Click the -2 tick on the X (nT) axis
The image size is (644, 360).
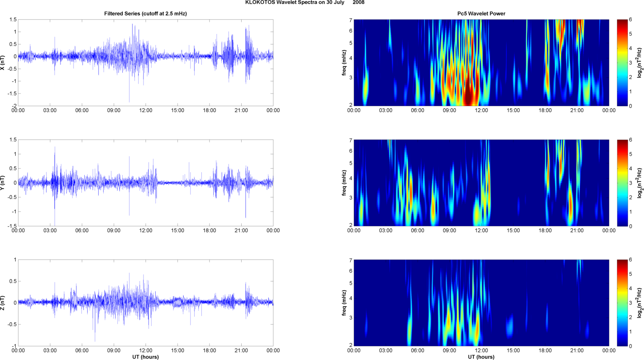pos(14,106)
